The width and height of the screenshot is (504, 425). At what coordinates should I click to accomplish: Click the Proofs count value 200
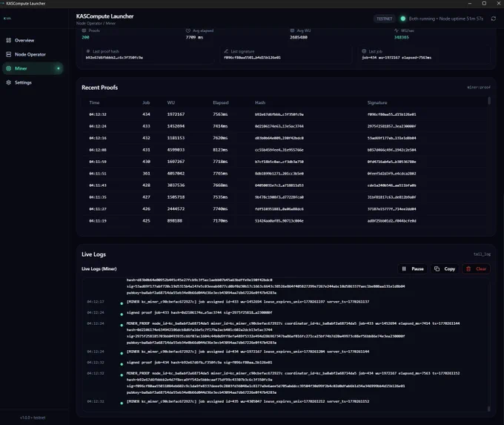(85, 37)
